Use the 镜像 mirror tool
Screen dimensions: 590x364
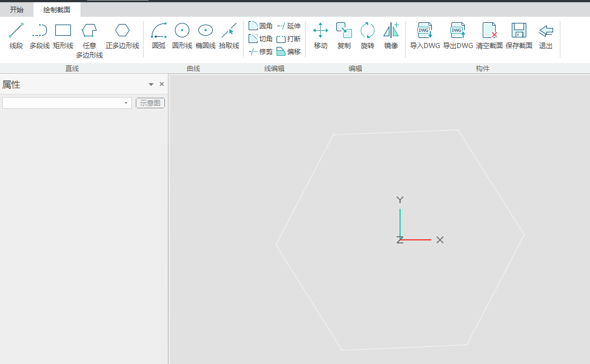[391, 36]
